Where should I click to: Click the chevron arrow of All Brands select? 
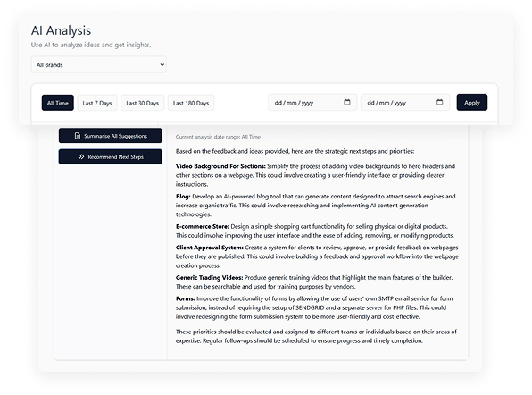(x=162, y=65)
